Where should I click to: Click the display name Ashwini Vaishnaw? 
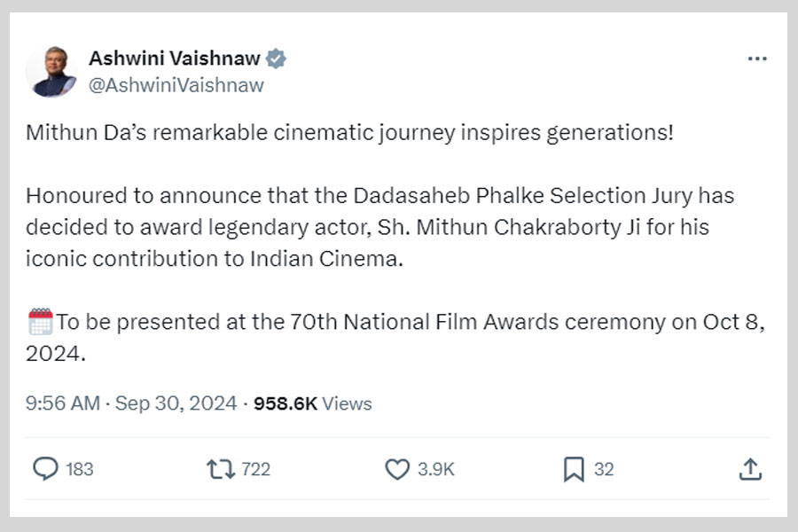[174, 59]
